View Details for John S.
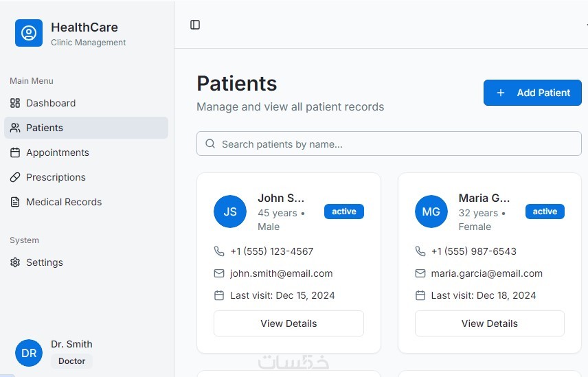588x377 pixels. coord(289,323)
